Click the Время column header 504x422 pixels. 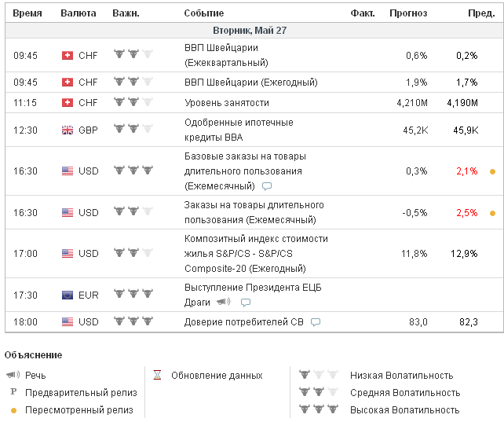tap(27, 13)
